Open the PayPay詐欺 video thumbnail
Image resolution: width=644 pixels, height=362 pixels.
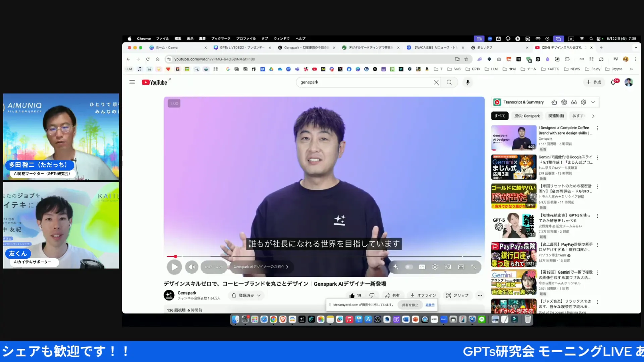pyautogui.click(x=514, y=255)
